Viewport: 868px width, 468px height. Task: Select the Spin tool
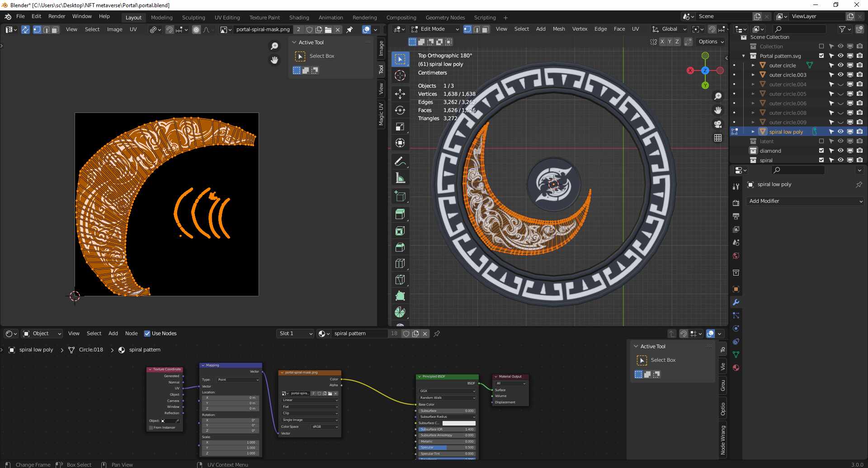tap(400, 312)
